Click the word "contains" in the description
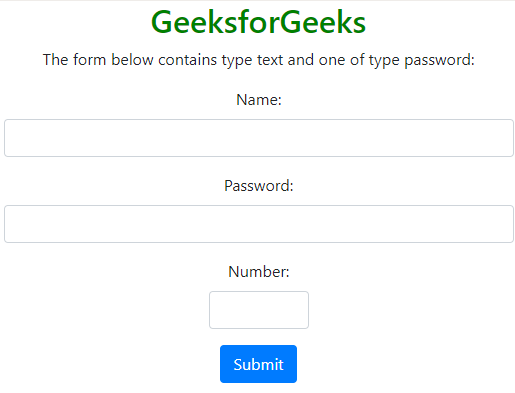Image resolution: width=515 pixels, height=393 pixels. [x=187, y=60]
